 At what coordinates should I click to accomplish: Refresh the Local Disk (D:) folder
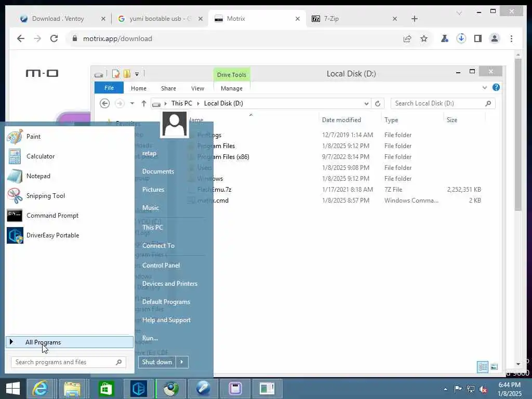click(378, 103)
